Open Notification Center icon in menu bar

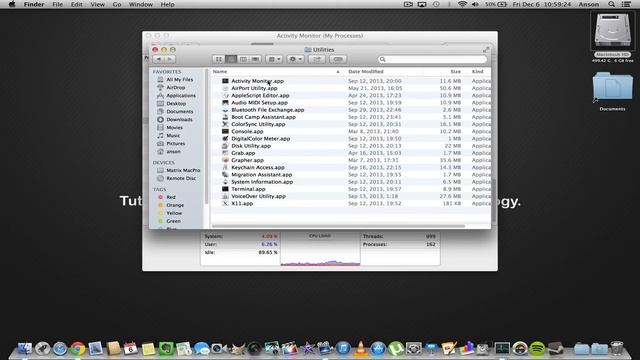627,4
